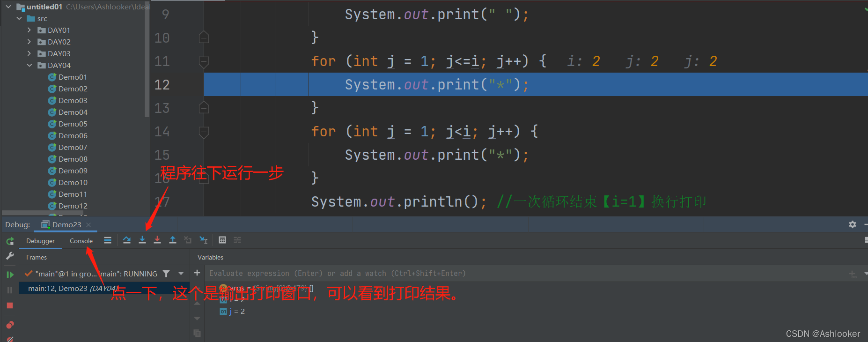Click the red Force Step Into icon
This screenshot has width=868, height=342.
(x=157, y=240)
